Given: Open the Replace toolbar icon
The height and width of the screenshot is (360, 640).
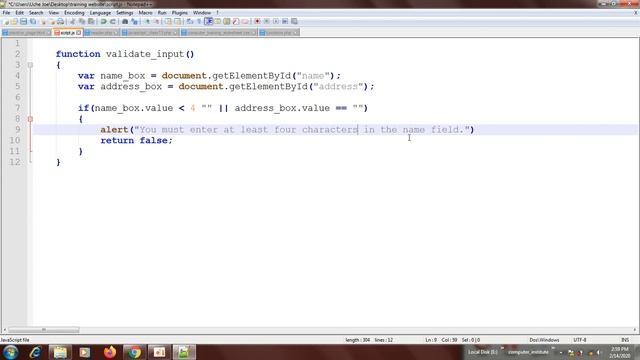Looking at the screenshot, I should [134, 21].
